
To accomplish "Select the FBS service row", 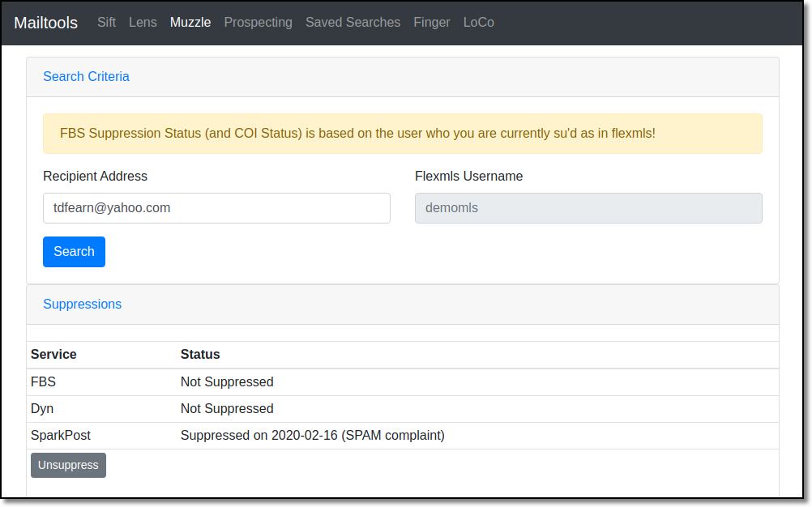I will pyautogui.click(x=403, y=381).
